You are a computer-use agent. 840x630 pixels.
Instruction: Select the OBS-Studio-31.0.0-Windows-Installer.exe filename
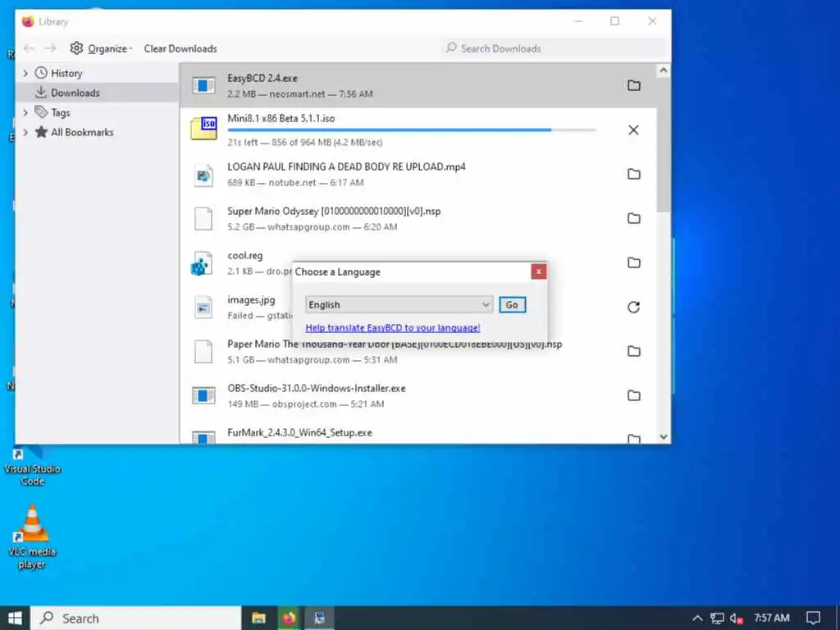[x=316, y=388]
